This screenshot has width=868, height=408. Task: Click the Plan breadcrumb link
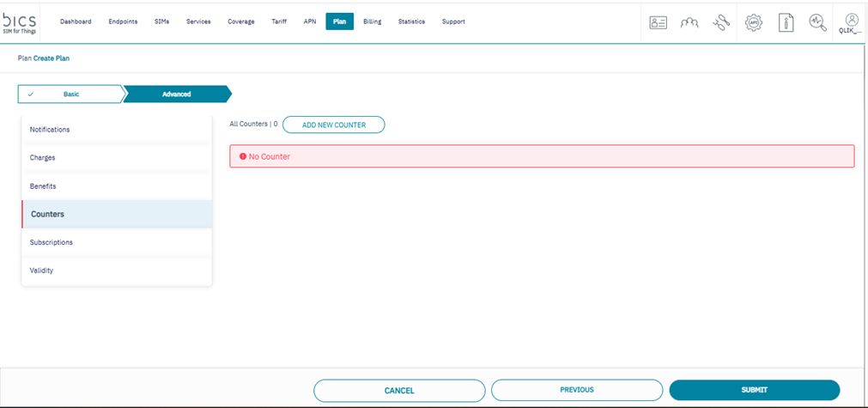click(24, 58)
